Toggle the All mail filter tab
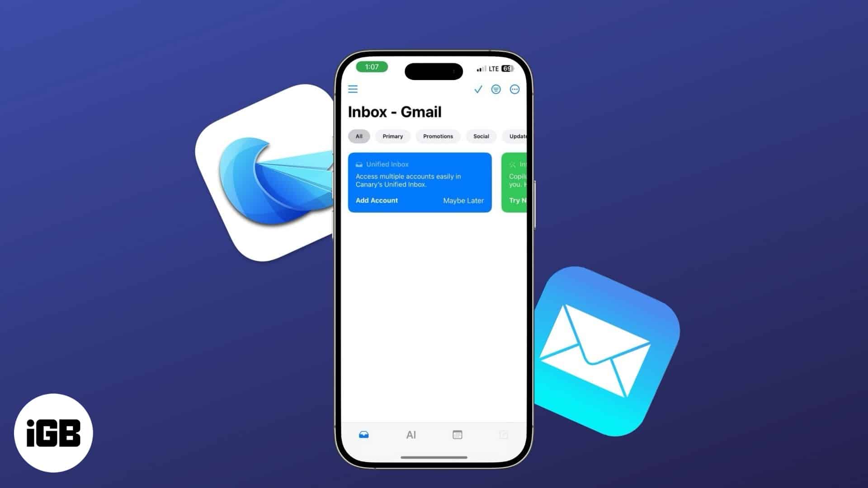 pyautogui.click(x=359, y=136)
